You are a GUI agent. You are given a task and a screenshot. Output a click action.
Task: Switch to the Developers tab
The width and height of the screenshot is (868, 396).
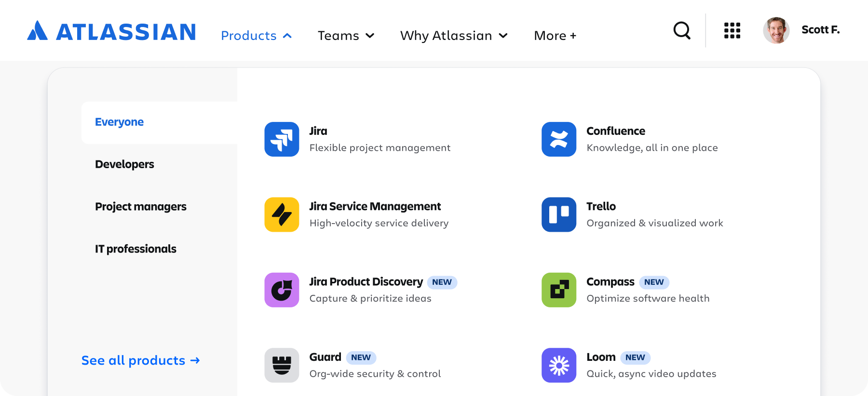click(x=124, y=164)
